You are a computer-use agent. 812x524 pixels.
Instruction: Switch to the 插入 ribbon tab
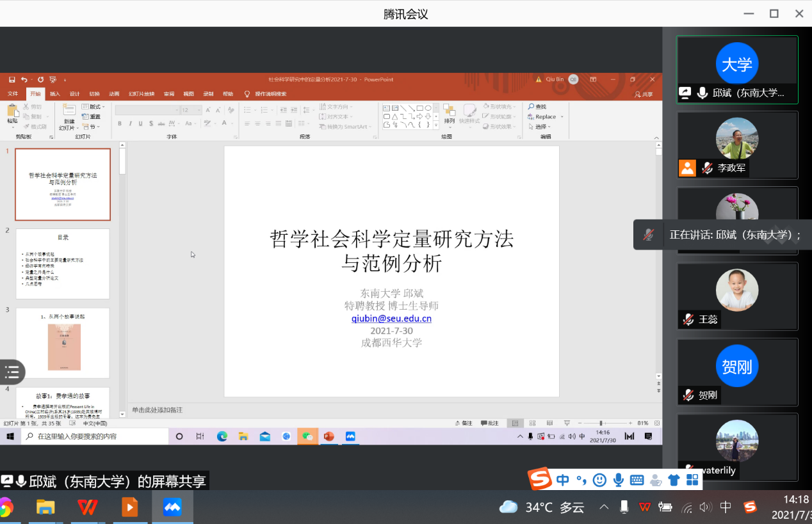[55, 94]
